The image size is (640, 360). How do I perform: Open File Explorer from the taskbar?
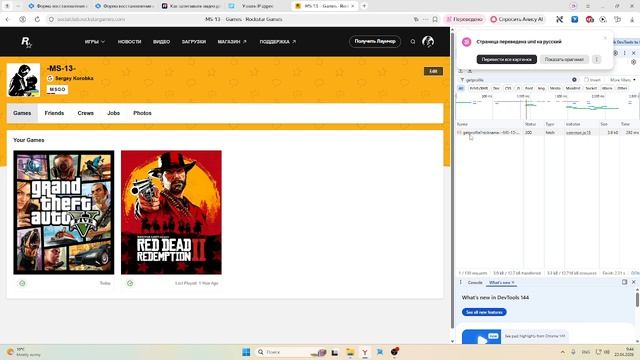(350, 352)
